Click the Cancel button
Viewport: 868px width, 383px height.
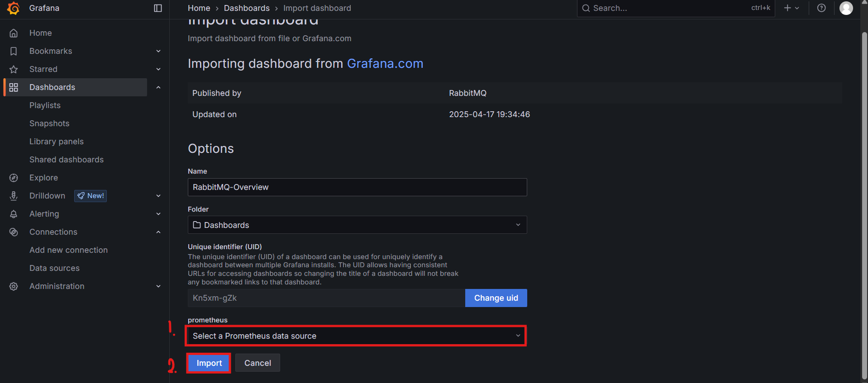tap(258, 363)
